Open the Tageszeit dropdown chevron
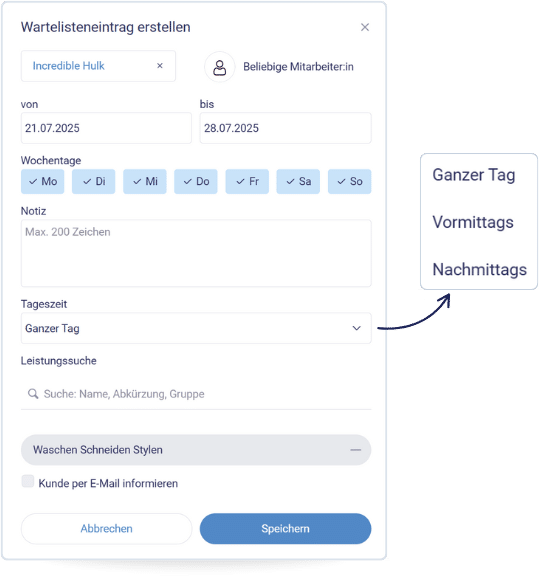Image resolution: width=539 pixels, height=576 pixels. tap(356, 328)
